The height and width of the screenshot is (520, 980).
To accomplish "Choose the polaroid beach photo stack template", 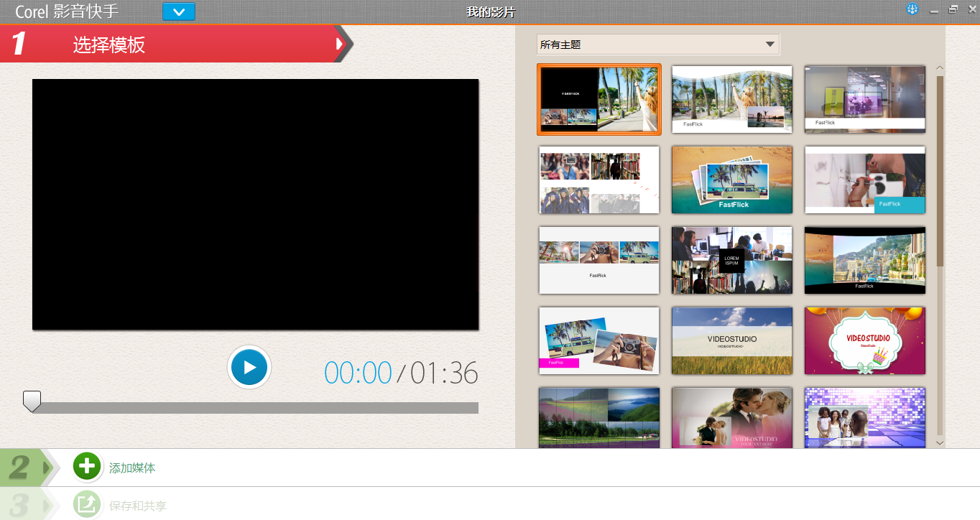I will 731,180.
